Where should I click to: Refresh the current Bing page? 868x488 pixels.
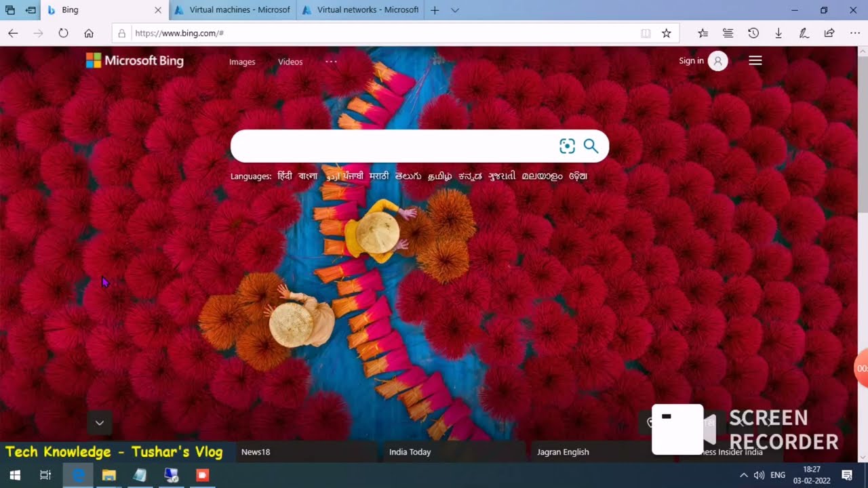(x=63, y=33)
